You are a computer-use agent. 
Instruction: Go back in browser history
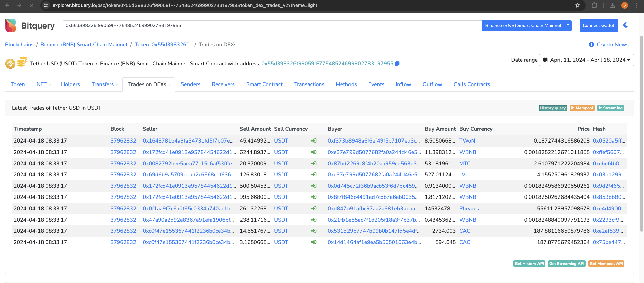7,5
